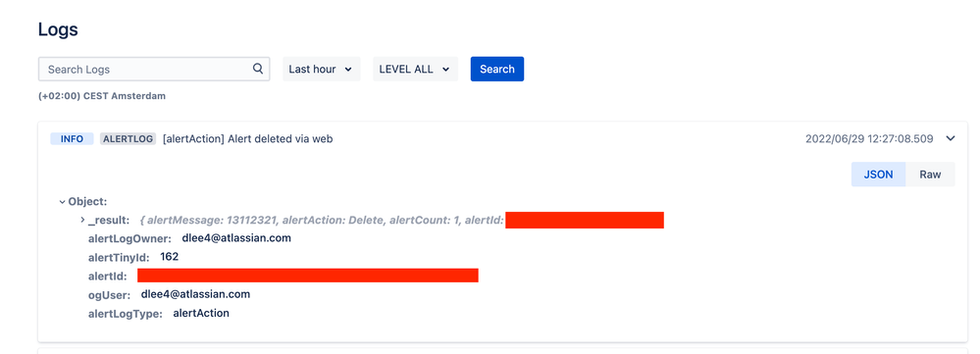Collapse the log entry using its chevron
Screen dimensions: 980x354
[x=951, y=138]
